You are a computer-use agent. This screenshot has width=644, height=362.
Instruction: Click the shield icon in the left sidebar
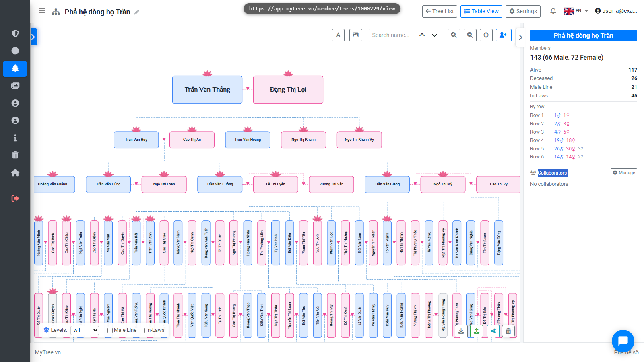pos(15,33)
